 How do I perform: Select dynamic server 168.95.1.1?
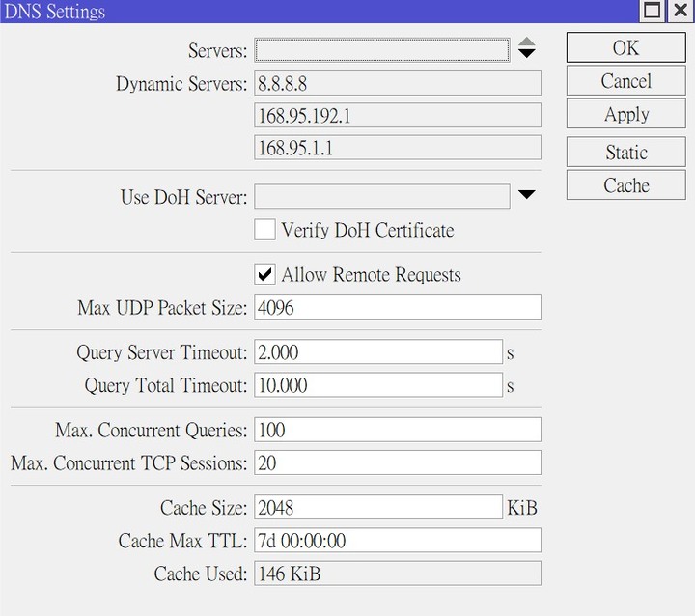pos(398,148)
